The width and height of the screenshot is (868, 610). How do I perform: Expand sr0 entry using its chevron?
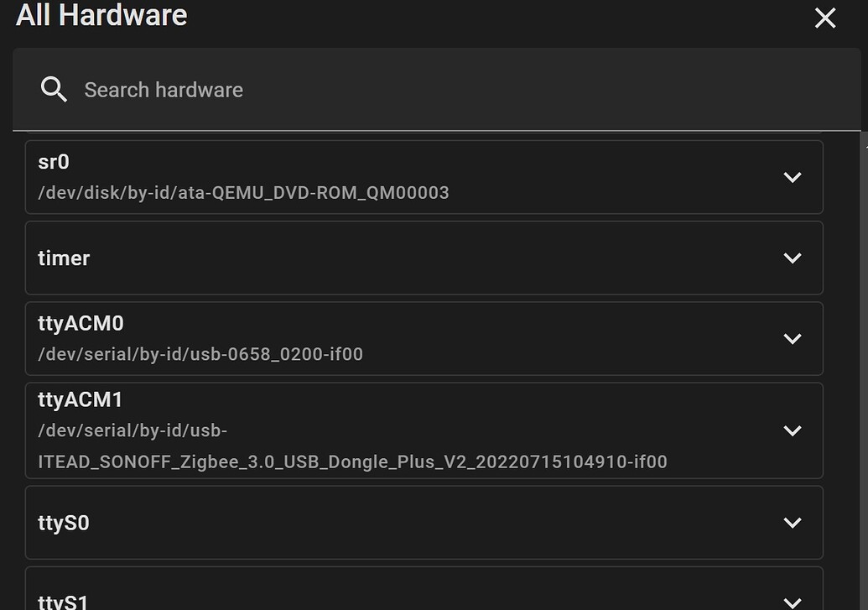[793, 177]
